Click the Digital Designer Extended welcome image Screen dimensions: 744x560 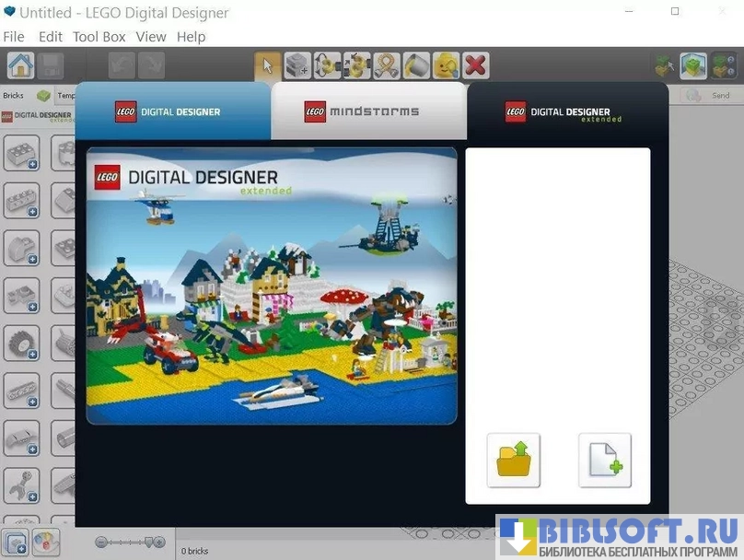(272, 286)
